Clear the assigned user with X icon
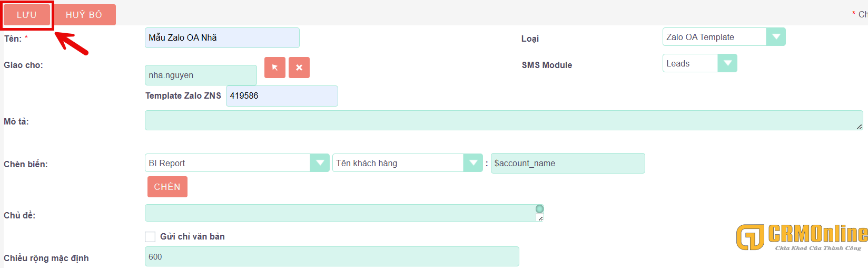Screen dimensions: 868x268 pos(299,68)
